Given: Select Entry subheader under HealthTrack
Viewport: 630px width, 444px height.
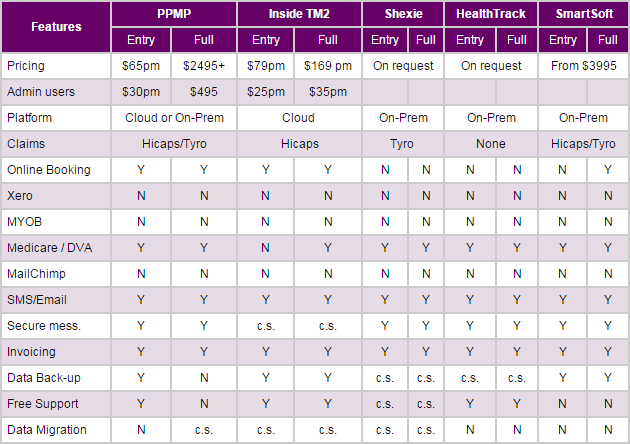Looking at the screenshot, I should coord(470,40).
